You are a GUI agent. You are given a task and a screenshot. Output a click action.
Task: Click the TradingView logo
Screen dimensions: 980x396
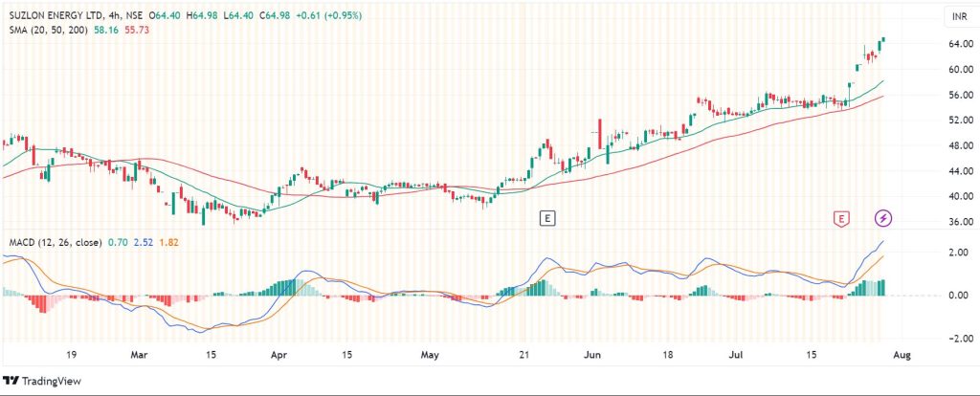[x=42, y=381]
